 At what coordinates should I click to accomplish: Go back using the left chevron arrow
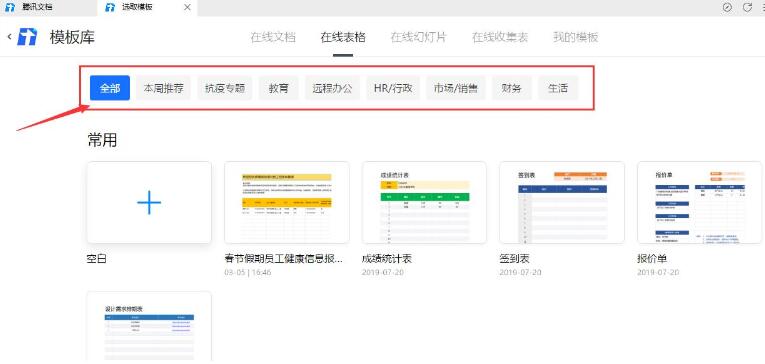[9, 37]
